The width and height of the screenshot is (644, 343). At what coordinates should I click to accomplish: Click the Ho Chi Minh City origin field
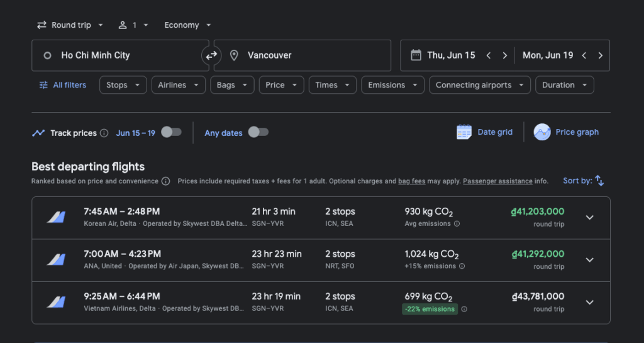coord(119,55)
